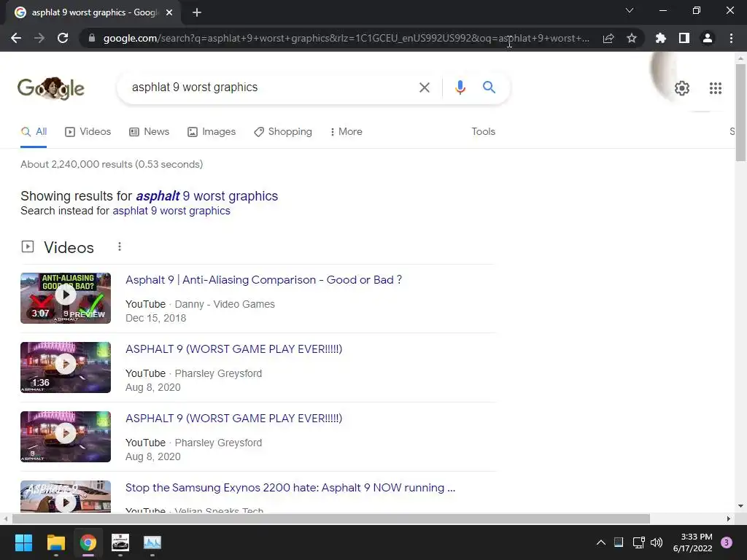Open search Tools options

483,132
